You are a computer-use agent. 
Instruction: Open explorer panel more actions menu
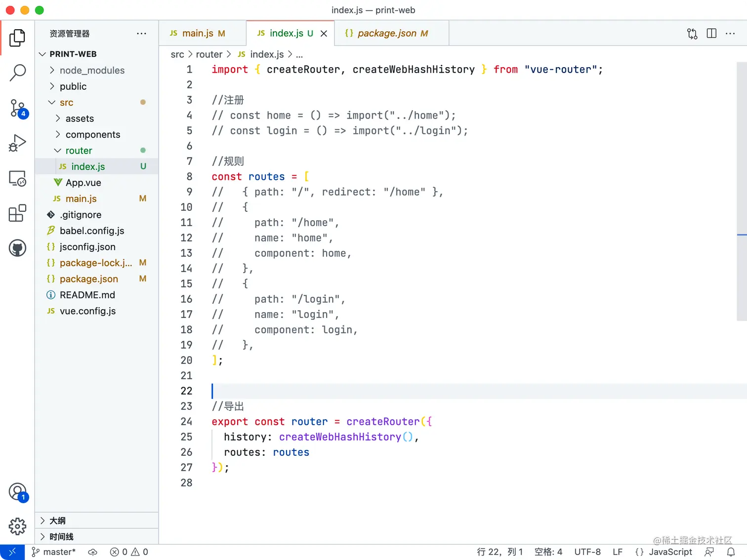(142, 34)
